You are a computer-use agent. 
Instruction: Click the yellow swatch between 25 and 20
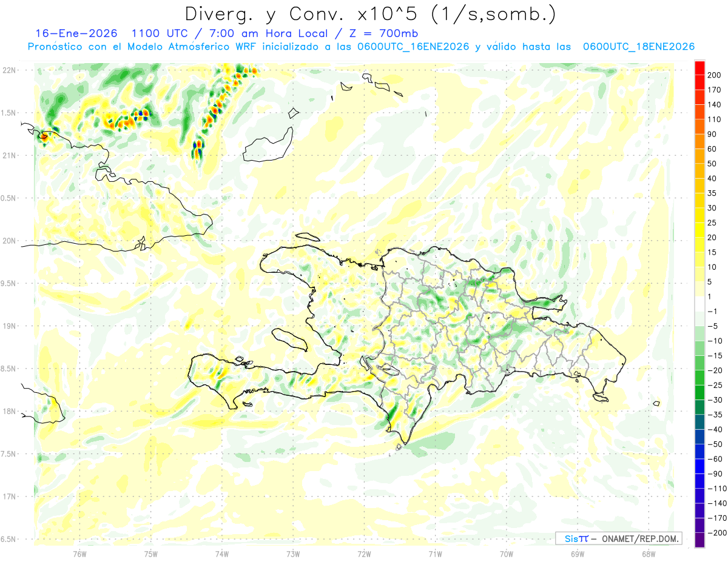point(699,230)
